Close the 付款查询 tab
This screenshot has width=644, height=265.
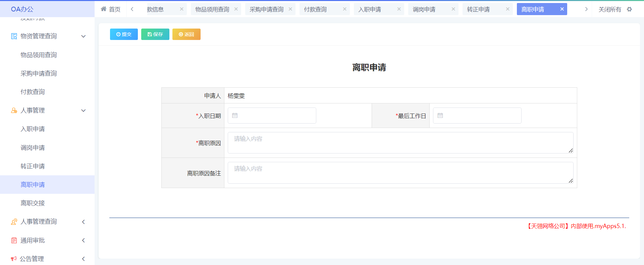coord(344,9)
